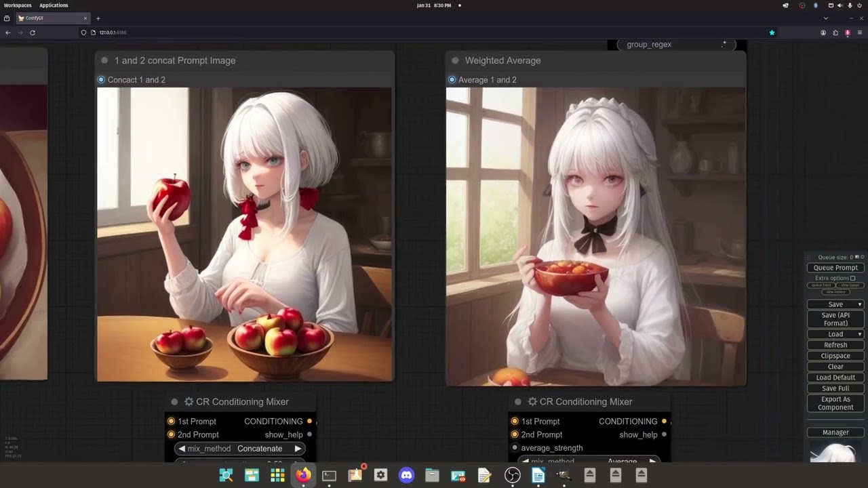Click the small View History button
This screenshot has height=488, width=868.
pyautogui.click(x=835, y=292)
